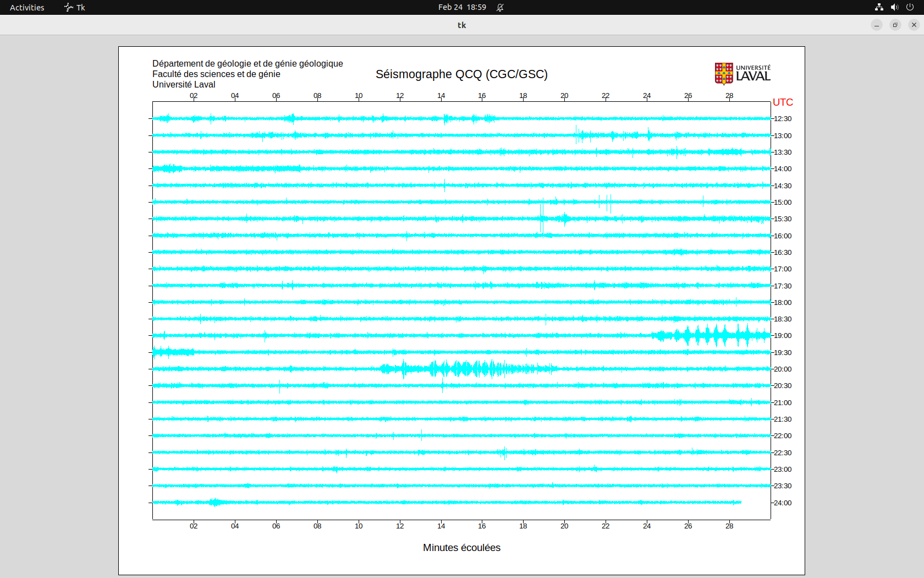
Task: Open the Tk application menu
Action: [75, 7]
